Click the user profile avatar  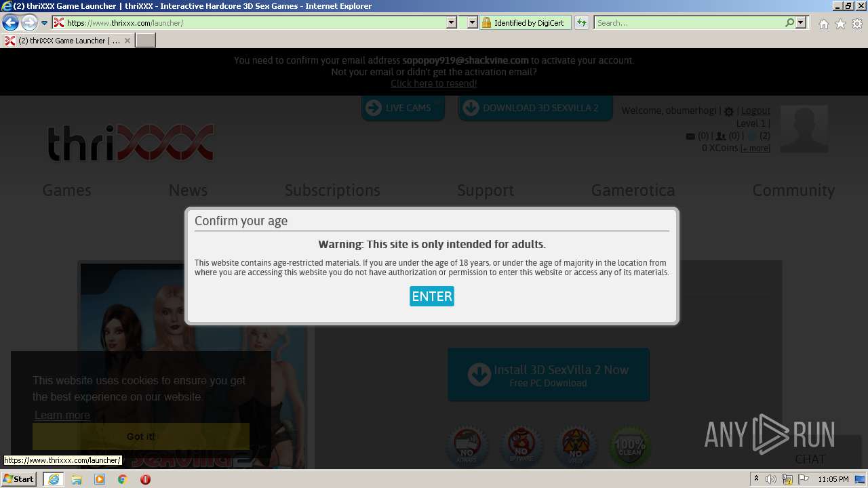point(804,129)
